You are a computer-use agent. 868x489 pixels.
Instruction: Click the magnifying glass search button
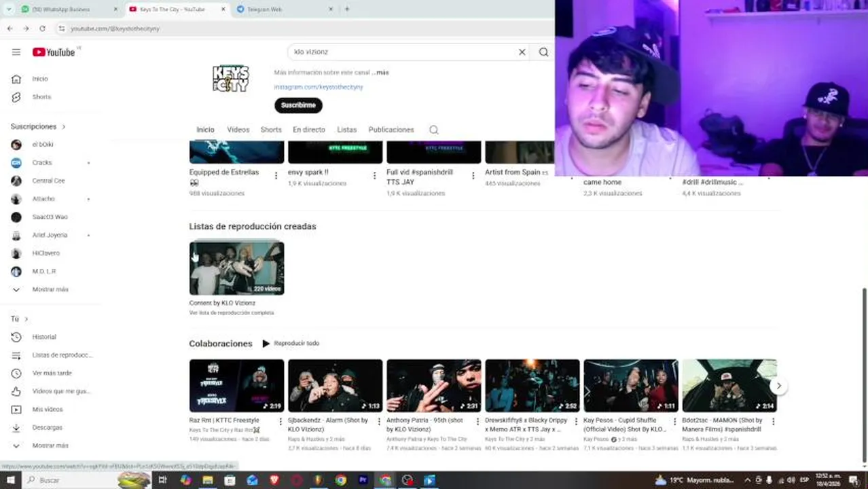(543, 52)
